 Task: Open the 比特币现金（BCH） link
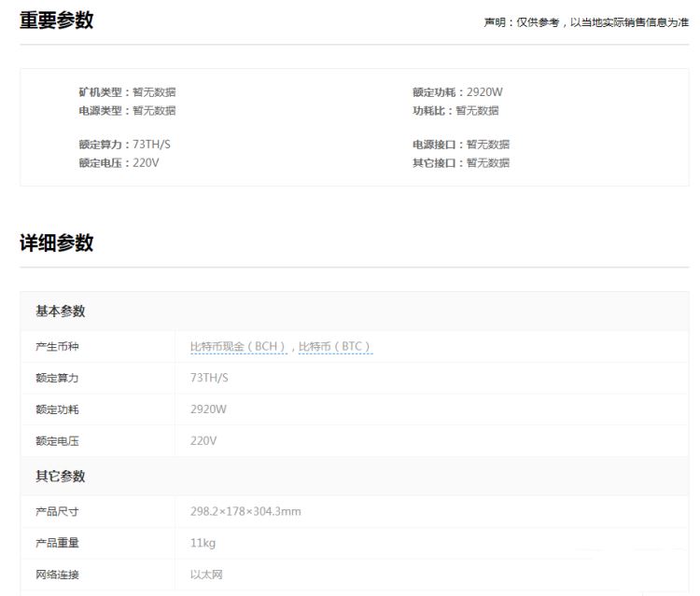pos(239,347)
